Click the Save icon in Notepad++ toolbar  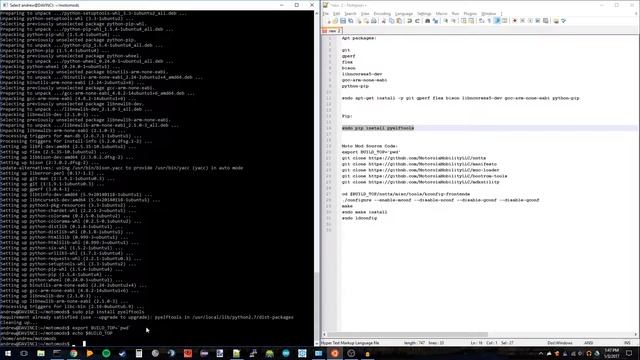click(x=343, y=21)
